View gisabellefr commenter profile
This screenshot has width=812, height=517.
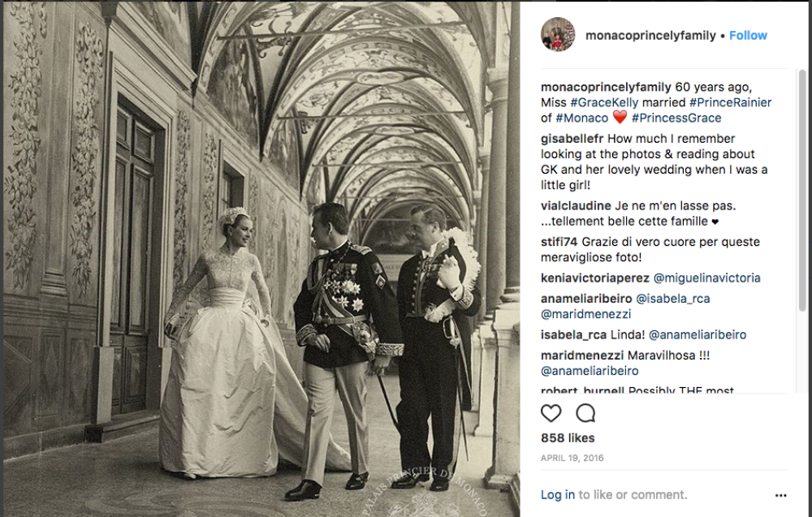pyautogui.click(x=572, y=139)
